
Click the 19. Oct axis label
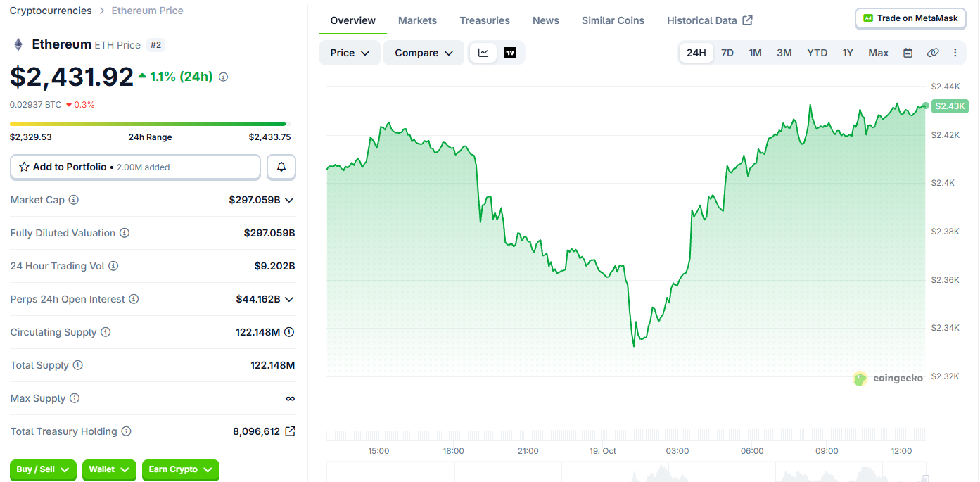click(x=603, y=451)
